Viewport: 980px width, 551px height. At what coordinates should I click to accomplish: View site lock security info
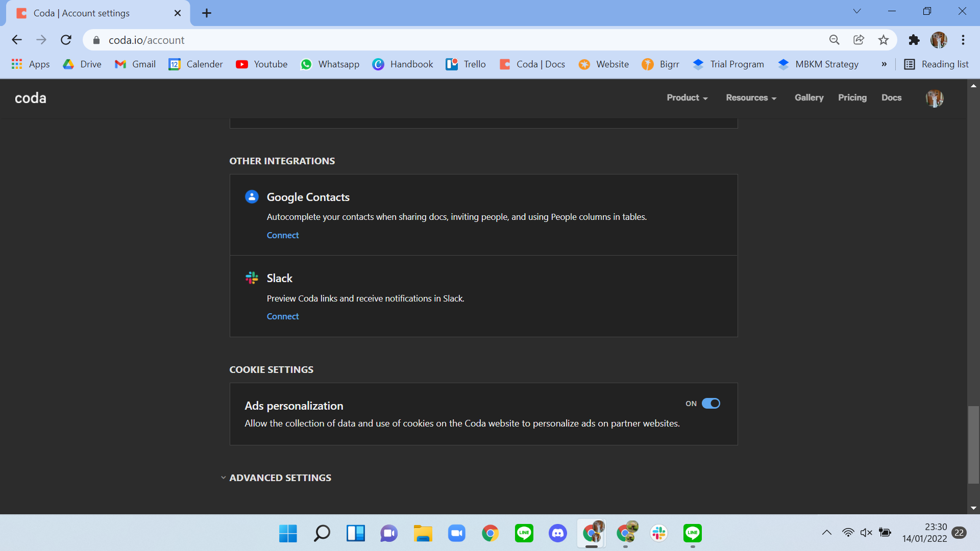click(x=96, y=40)
